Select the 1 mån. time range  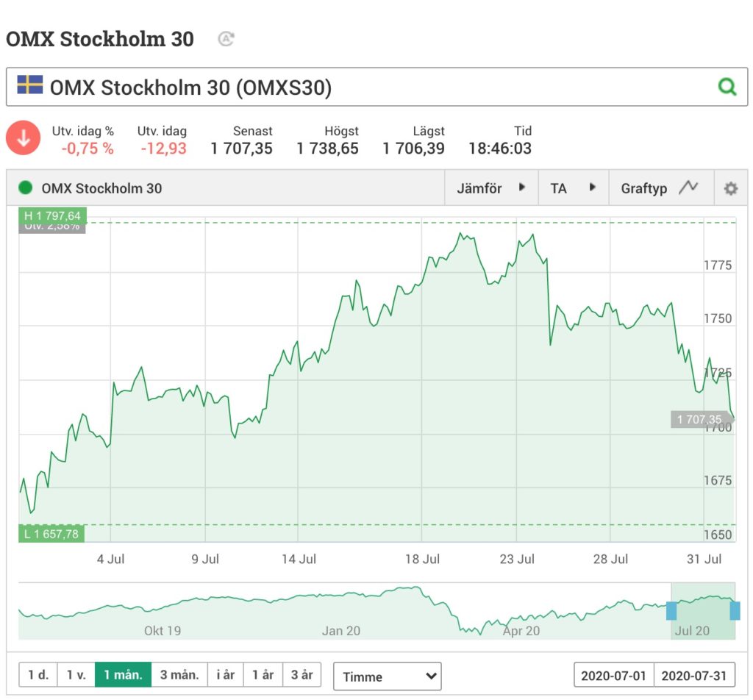[x=123, y=674]
